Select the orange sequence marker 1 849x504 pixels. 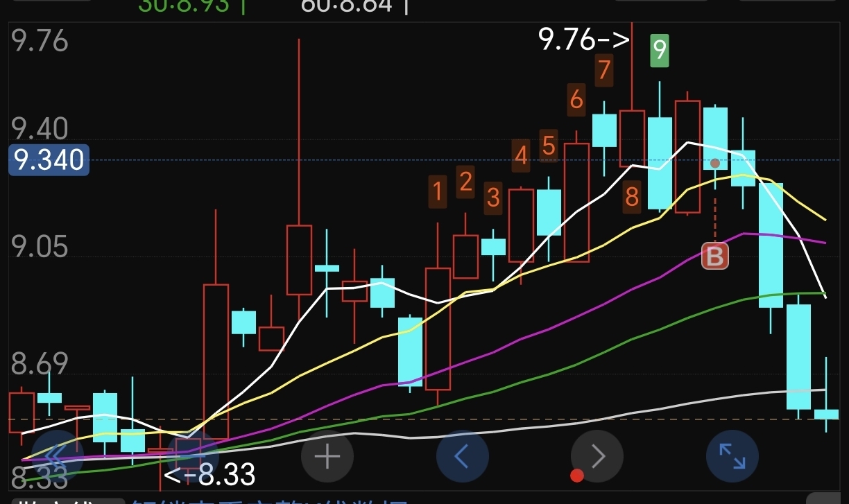coord(438,190)
